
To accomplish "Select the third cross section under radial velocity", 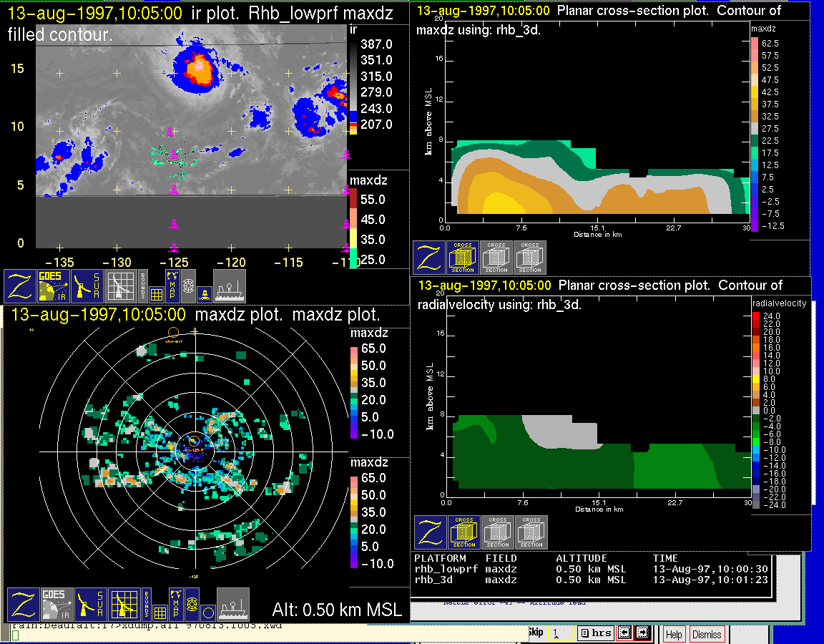I will pos(531,532).
